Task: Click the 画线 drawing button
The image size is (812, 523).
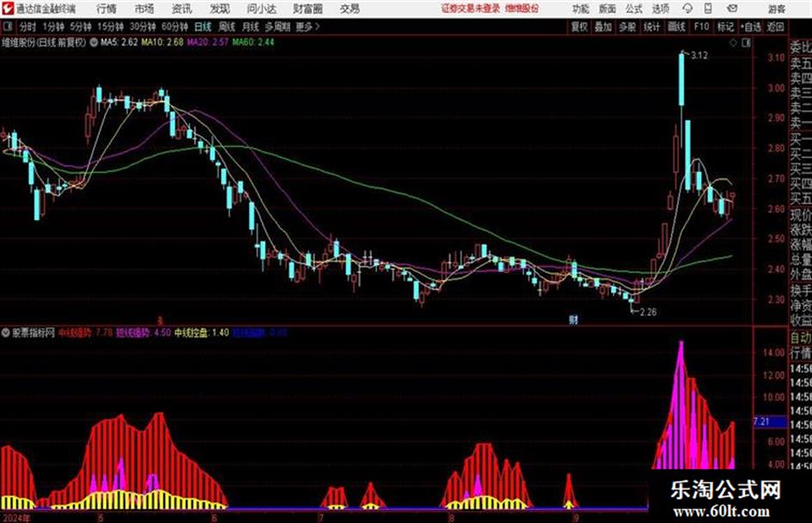Action: click(x=676, y=27)
